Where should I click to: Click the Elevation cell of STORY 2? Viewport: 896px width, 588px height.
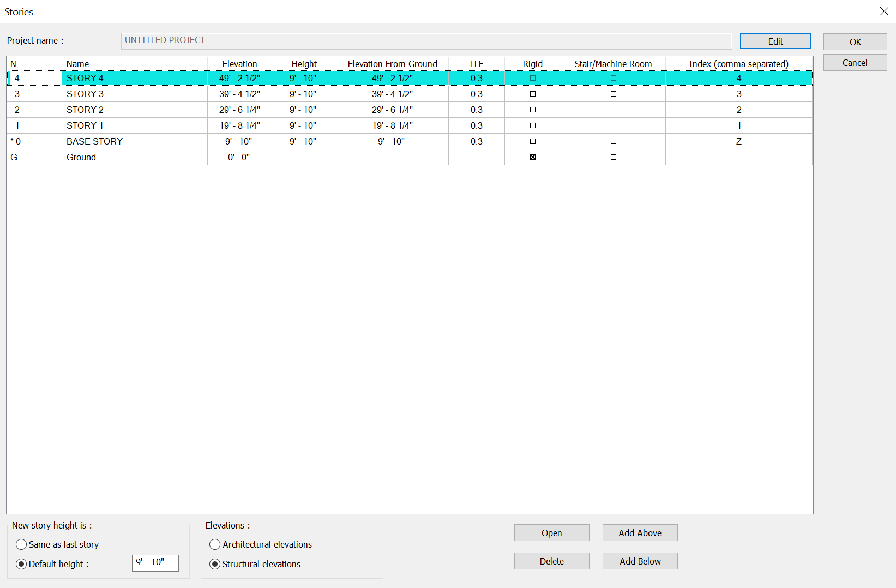pyautogui.click(x=239, y=110)
